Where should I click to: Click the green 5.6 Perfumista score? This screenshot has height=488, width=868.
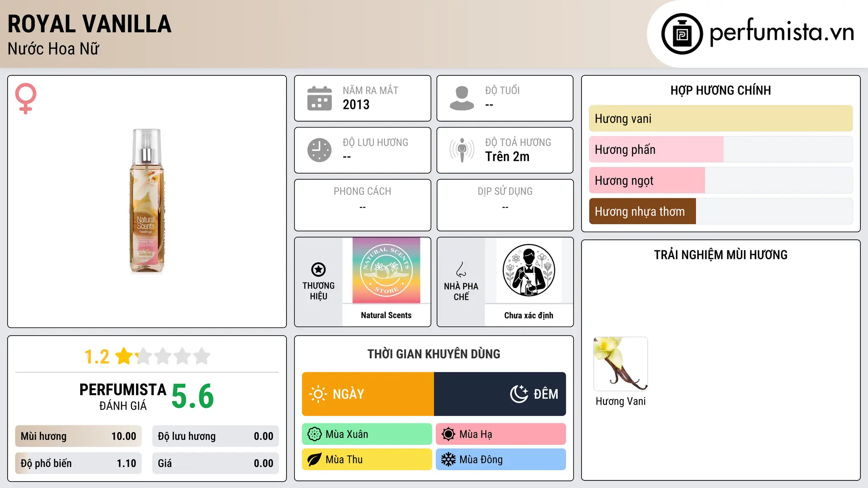193,396
